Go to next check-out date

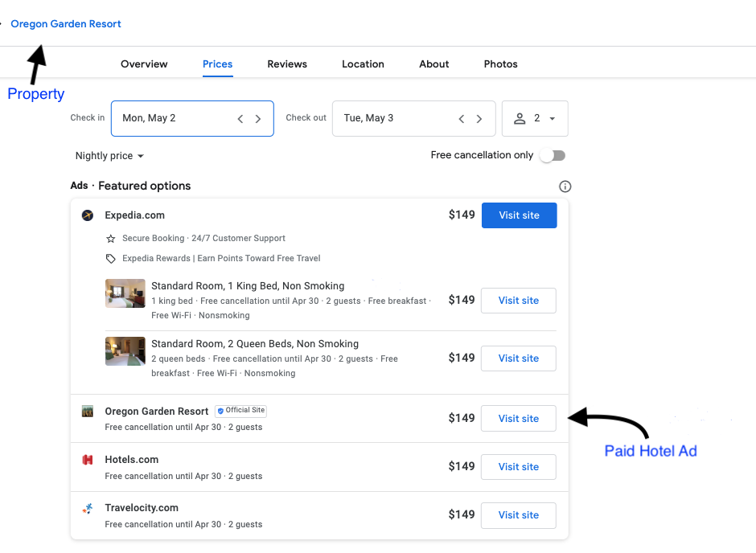(479, 119)
